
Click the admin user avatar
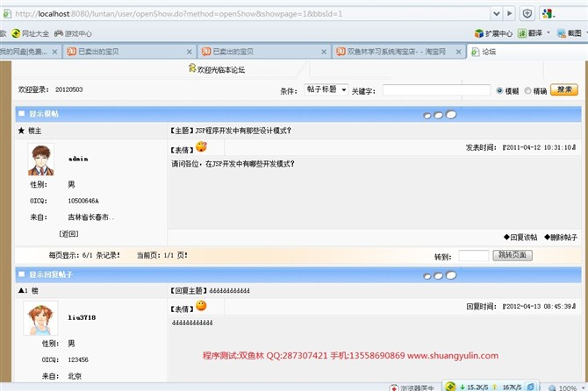[41, 160]
